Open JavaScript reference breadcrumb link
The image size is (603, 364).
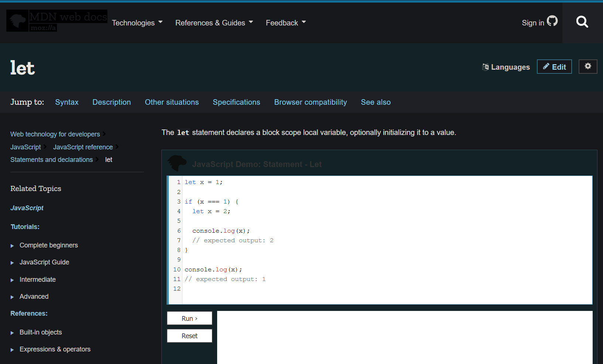click(x=83, y=147)
